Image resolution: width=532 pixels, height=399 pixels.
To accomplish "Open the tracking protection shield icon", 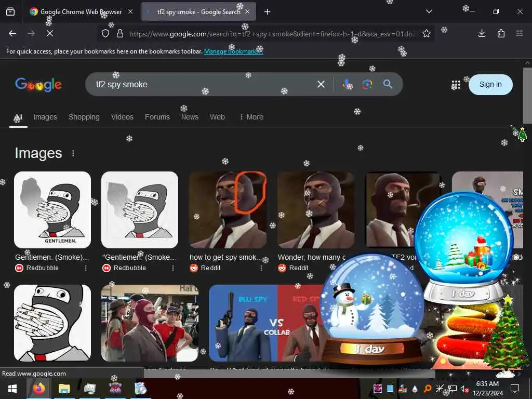I will click(105, 34).
